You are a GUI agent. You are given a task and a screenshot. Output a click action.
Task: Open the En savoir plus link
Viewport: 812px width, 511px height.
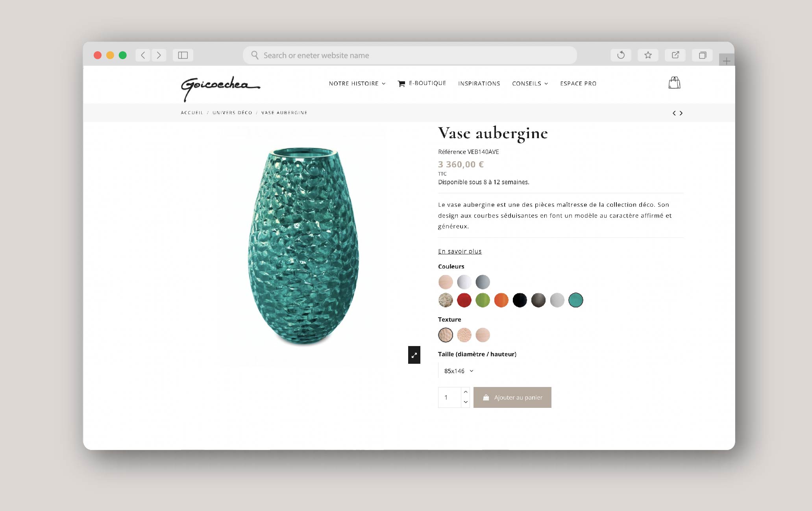tap(460, 251)
